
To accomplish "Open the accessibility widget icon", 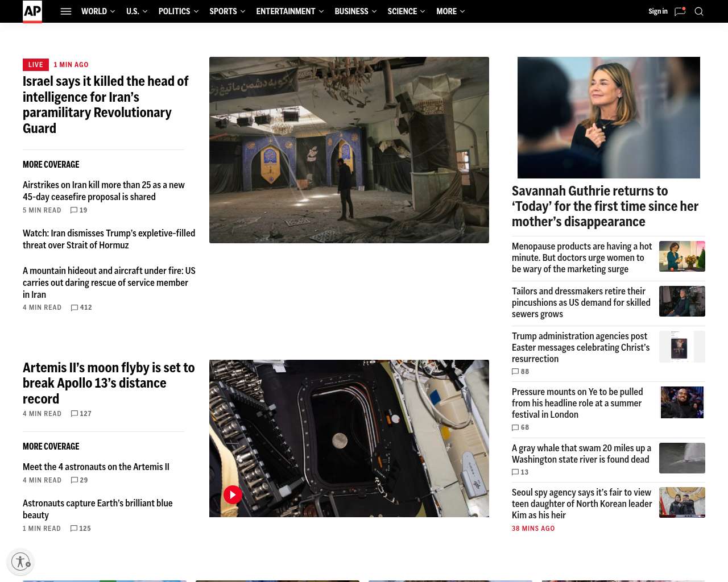I will pyautogui.click(x=20, y=562).
